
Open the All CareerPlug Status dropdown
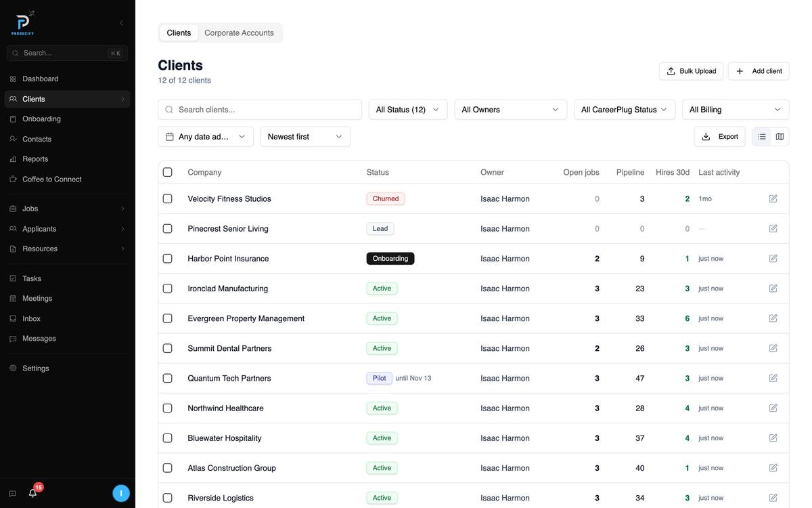click(x=625, y=110)
